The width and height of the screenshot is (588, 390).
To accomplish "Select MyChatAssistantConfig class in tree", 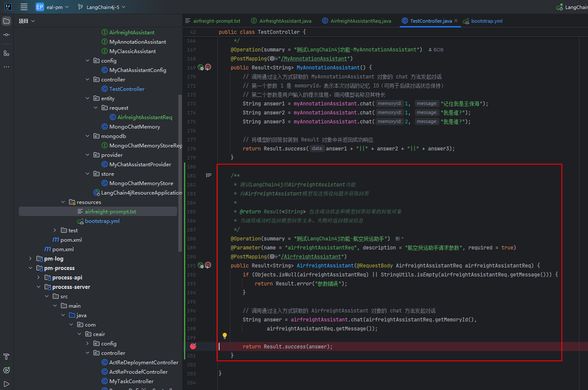I will 138,70.
